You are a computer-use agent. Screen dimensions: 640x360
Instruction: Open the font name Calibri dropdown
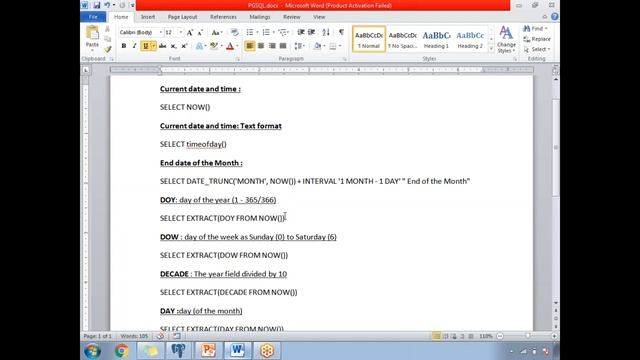click(160, 32)
